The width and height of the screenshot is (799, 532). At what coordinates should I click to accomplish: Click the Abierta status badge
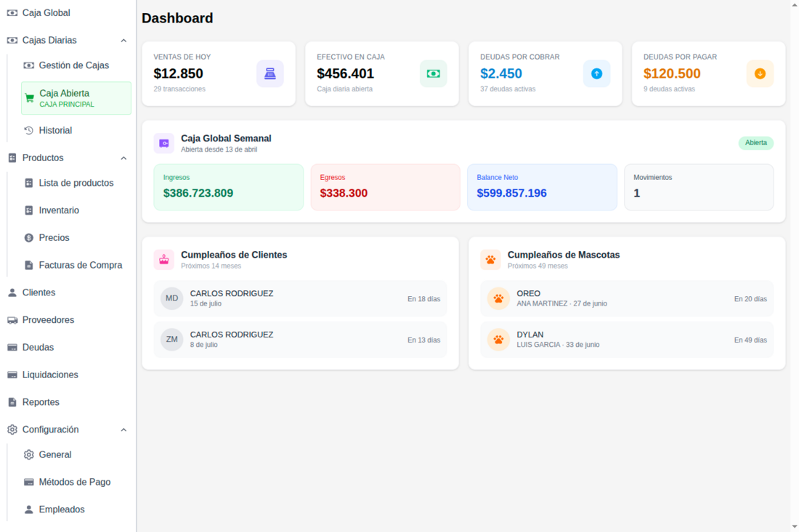(755, 143)
